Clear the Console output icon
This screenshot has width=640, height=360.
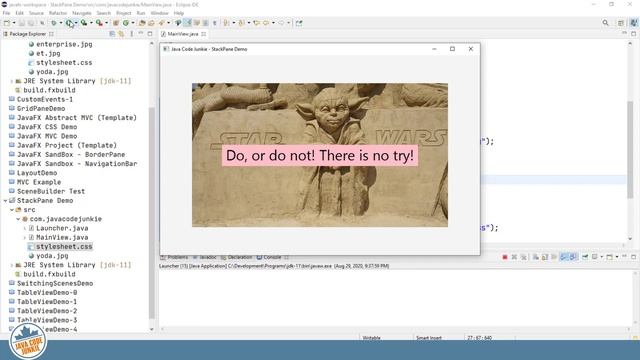coord(536,257)
